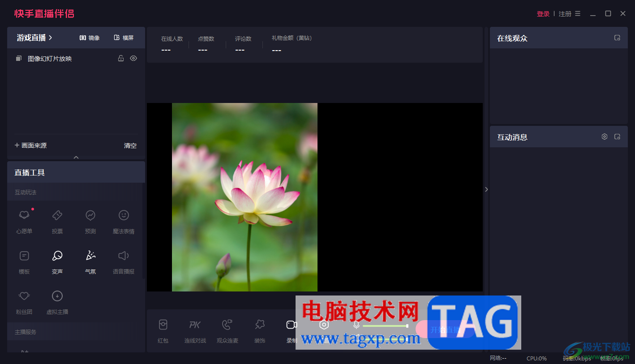
Task: Open 观众连麦 audience mic link
Action: (x=227, y=331)
